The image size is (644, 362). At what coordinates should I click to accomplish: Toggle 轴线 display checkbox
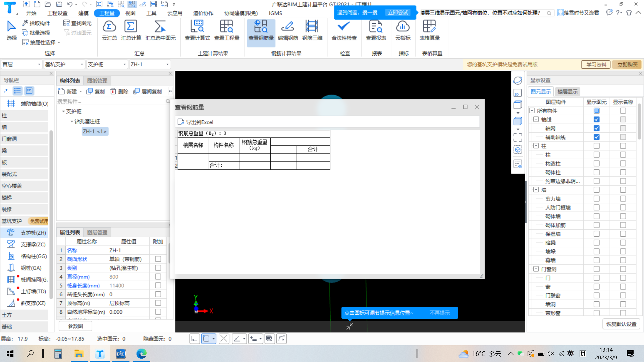[596, 119]
